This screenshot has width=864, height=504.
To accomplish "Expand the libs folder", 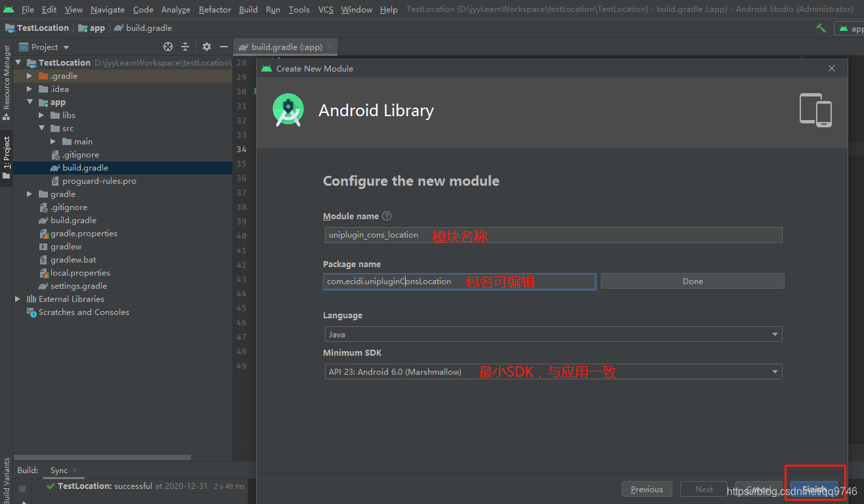I will click(x=41, y=115).
